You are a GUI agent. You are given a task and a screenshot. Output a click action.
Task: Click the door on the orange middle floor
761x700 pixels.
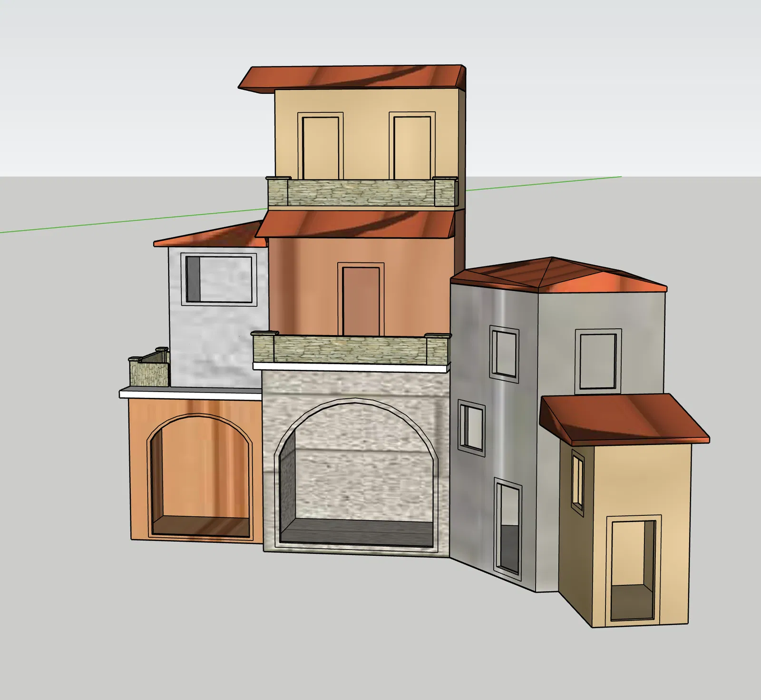pyautogui.click(x=361, y=300)
